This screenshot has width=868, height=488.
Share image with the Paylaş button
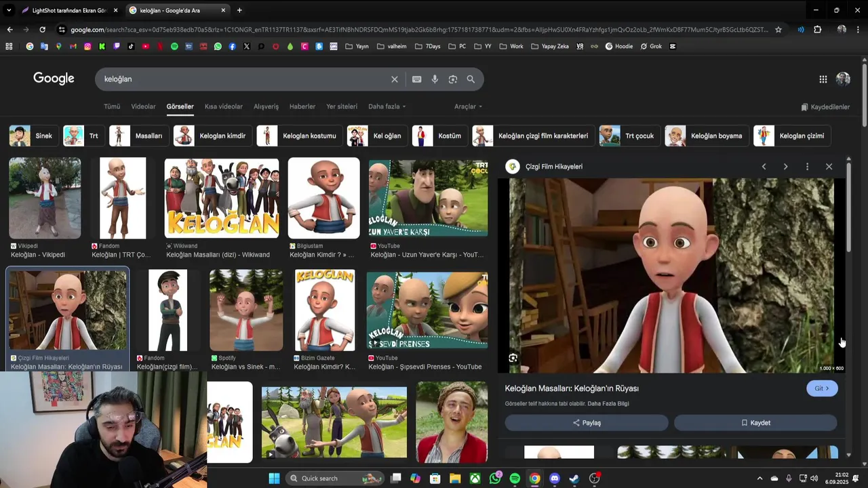point(587,423)
